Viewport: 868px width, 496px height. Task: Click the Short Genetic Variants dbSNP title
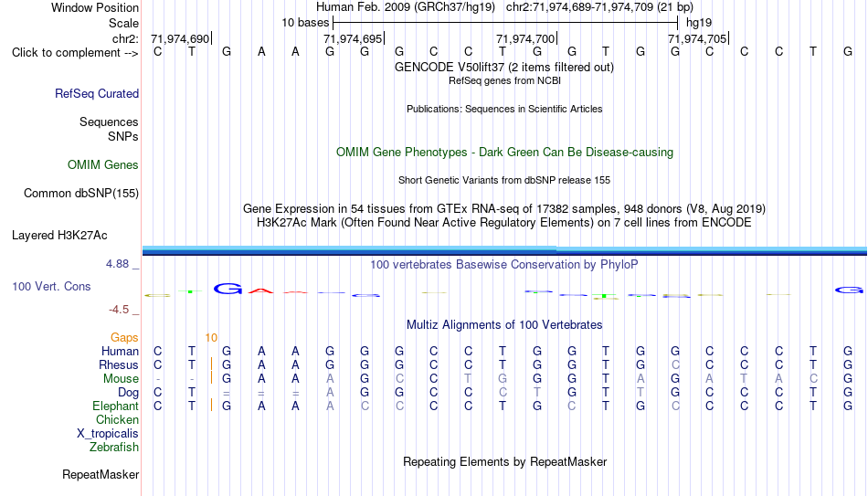pyautogui.click(x=504, y=181)
